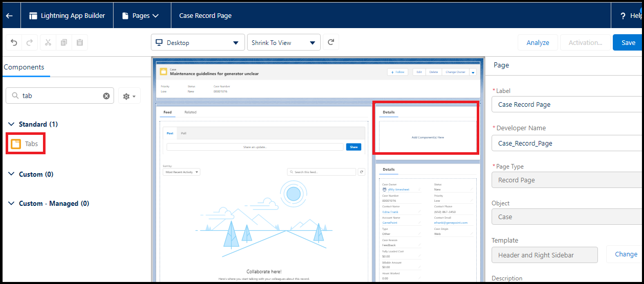
Task: Click the yellow case icon in the record header
Action: pyautogui.click(x=164, y=72)
